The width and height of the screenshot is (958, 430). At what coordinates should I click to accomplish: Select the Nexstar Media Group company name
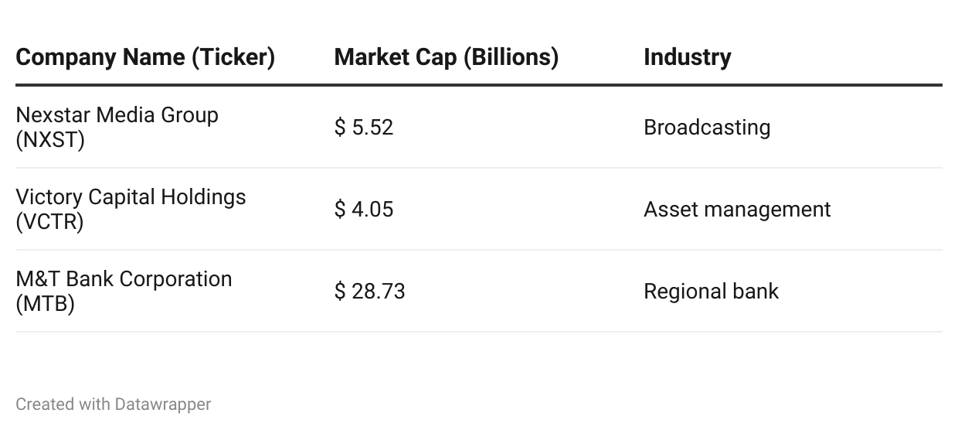116,115
